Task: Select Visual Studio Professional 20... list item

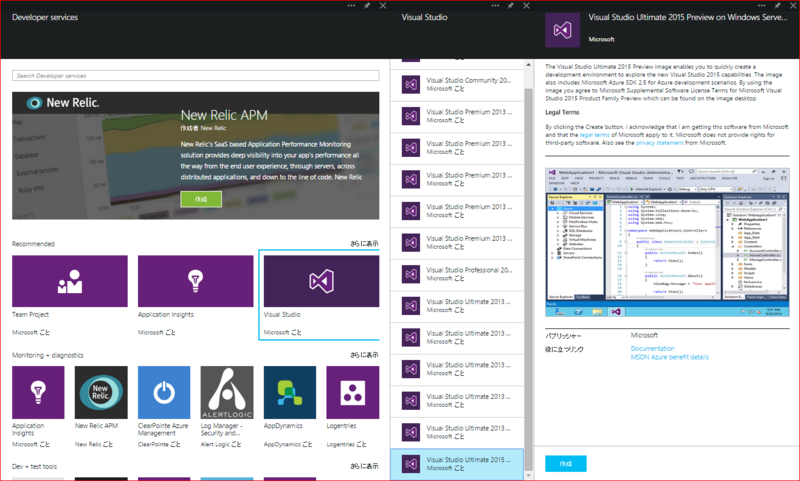Action: [457, 274]
